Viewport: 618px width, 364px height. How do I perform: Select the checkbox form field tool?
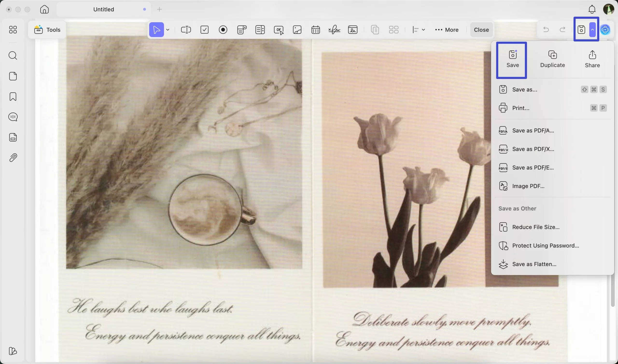pos(204,30)
